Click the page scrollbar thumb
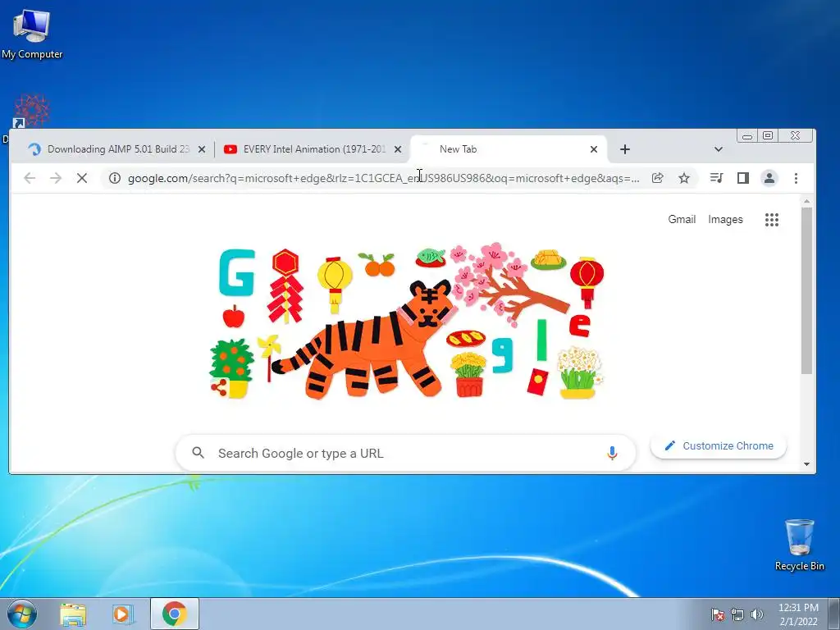840x630 pixels. (807, 291)
